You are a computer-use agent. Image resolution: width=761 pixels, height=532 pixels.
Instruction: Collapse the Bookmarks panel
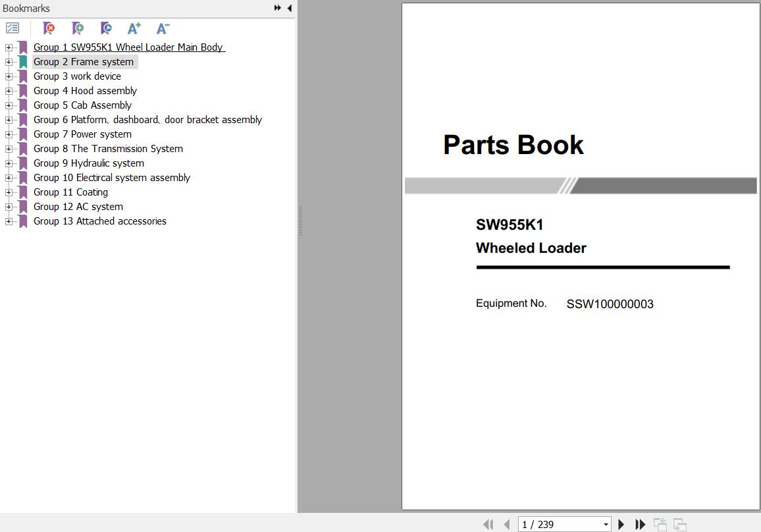pyautogui.click(x=290, y=8)
